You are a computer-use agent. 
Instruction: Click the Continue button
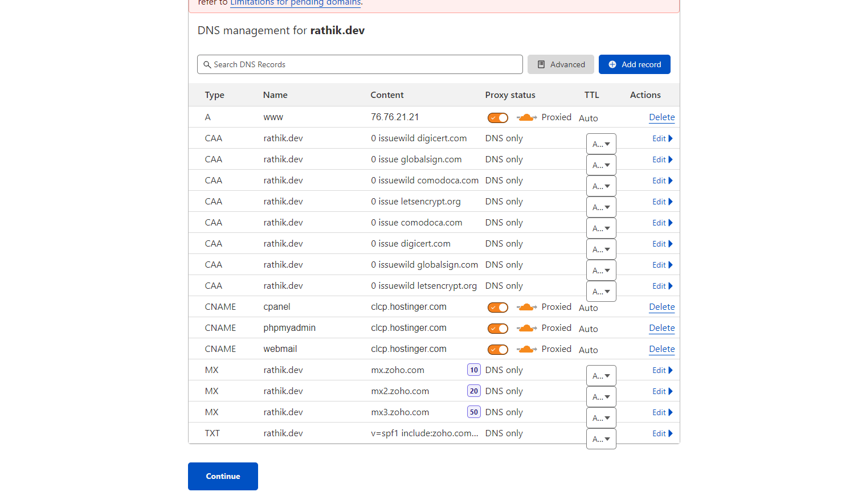pyautogui.click(x=223, y=476)
